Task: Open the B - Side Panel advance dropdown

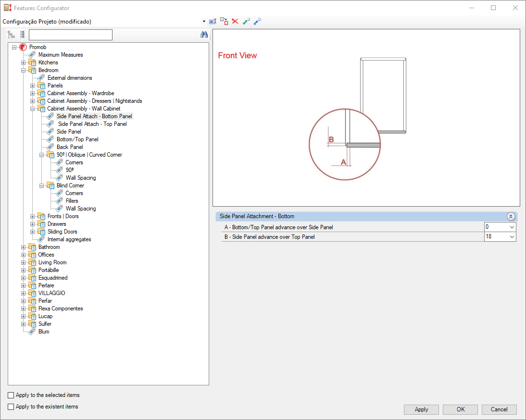Action: click(512, 237)
